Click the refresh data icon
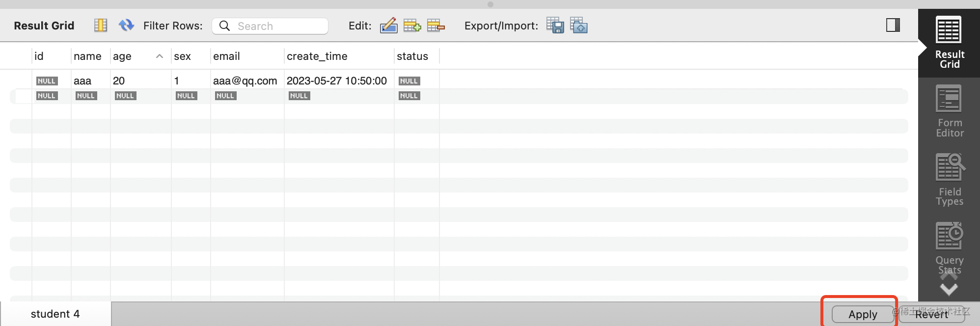 (x=126, y=25)
